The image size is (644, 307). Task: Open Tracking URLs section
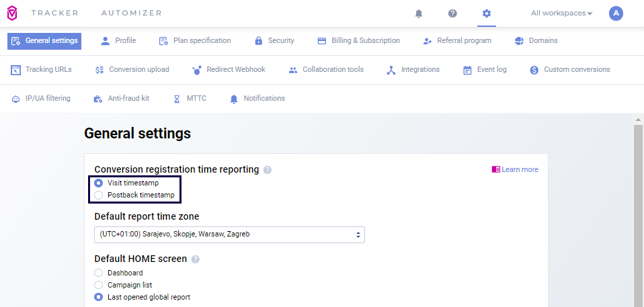coord(41,70)
